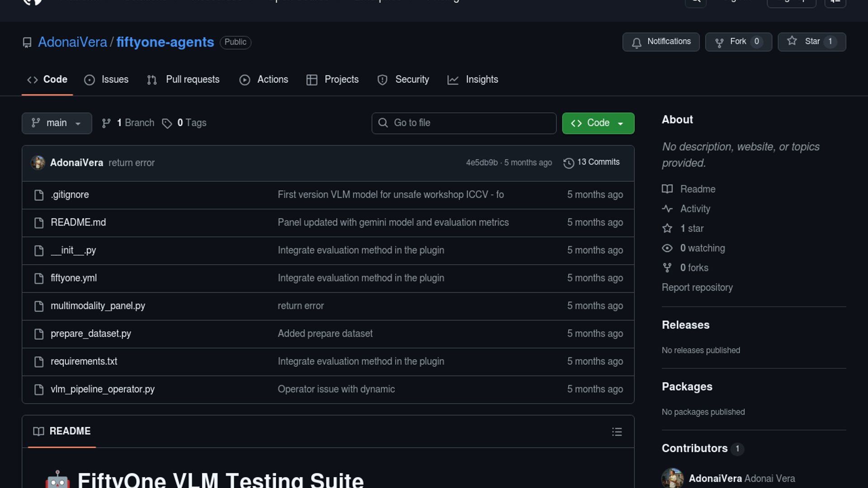Click the 13 Commits link
The height and width of the screenshot is (488, 868).
point(598,162)
